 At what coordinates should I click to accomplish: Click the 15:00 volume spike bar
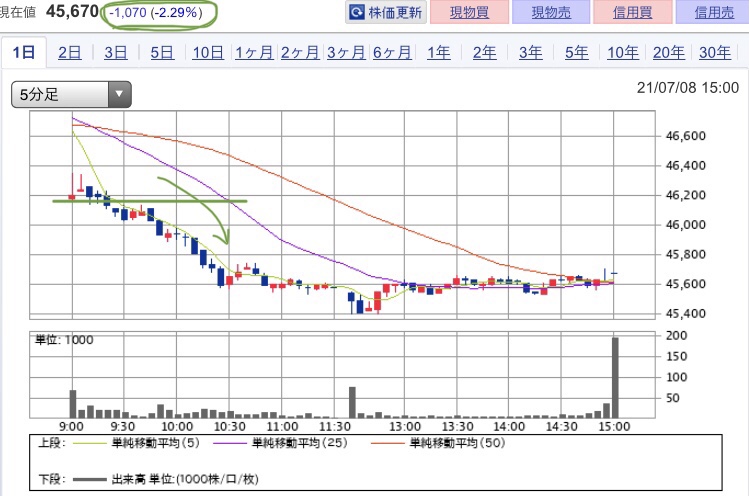[x=615, y=377]
